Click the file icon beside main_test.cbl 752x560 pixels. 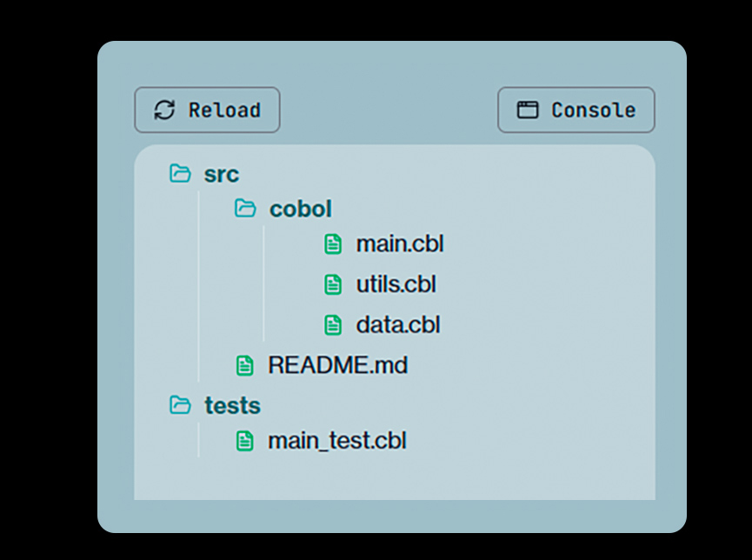pos(245,441)
